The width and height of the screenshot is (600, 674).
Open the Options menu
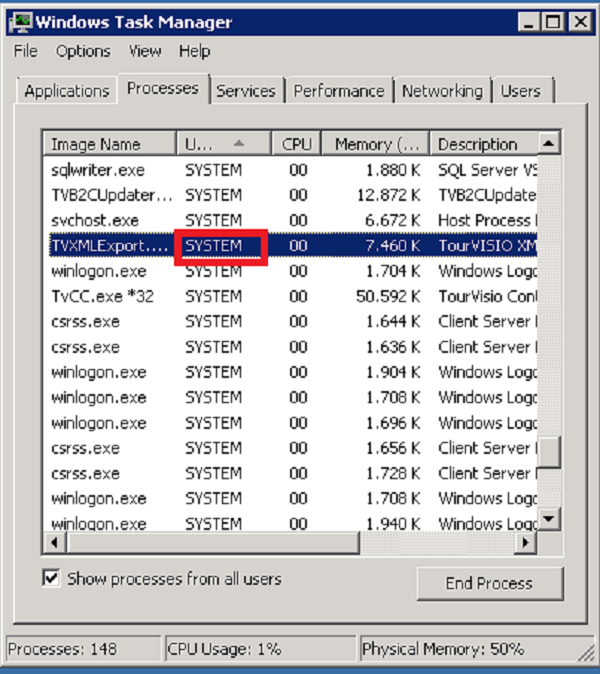pyautogui.click(x=83, y=51)
